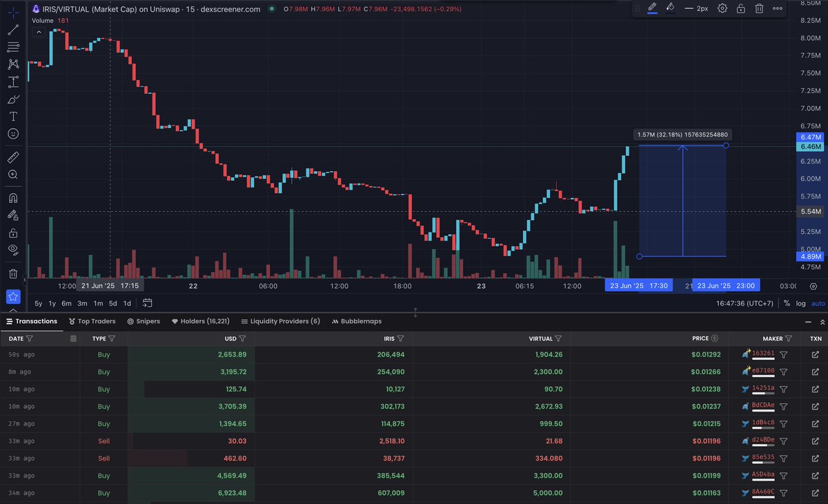Image resolution: width=828 pixels, height=504 pixels.
Task: Click the remove drawings trash icon in left toolbar
Action: point(13,274)
